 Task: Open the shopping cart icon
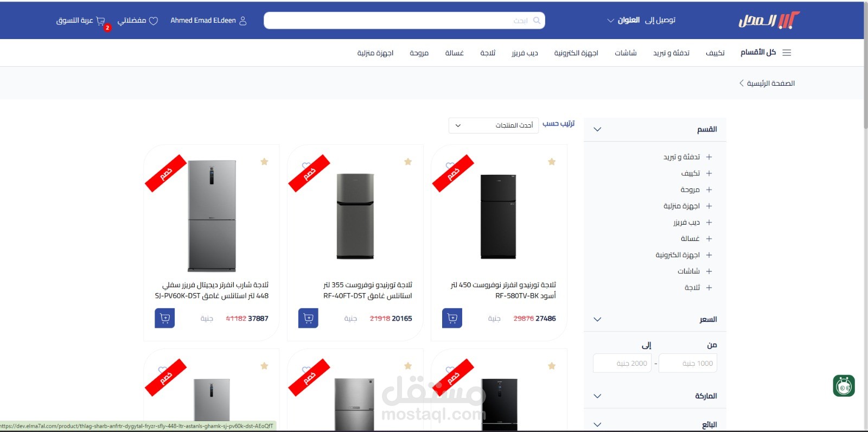[100, 21]
